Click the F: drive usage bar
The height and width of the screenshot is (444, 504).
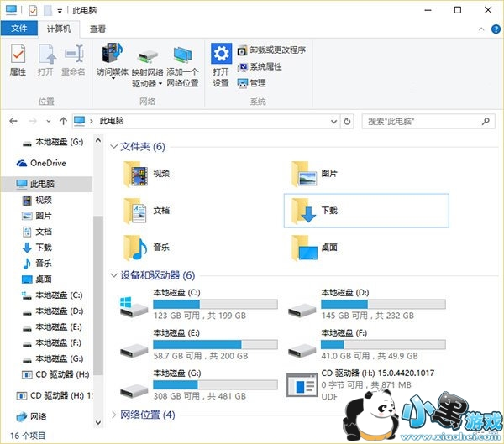[383, 344]
